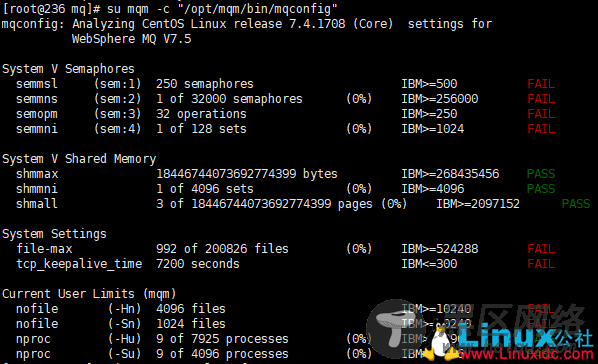Click the "shmmax" parameter name
Image resolution: width=598 pixels, height=364 pixels.
click(x=37, y=174)
